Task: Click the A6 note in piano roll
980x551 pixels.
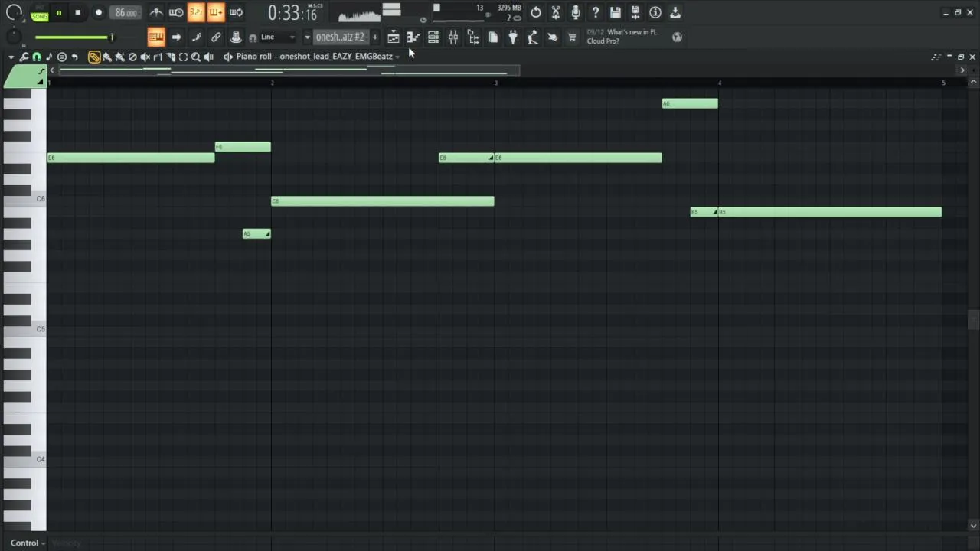Action: [690, 103]
